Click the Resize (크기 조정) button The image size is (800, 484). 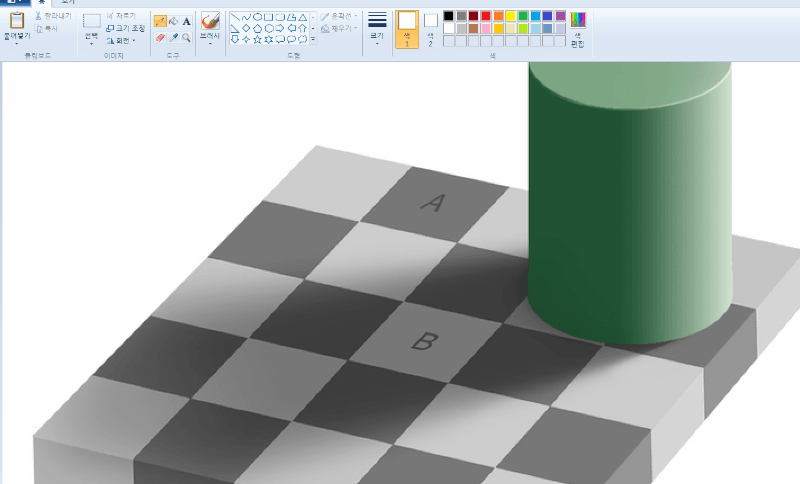[x=126, y=28]
